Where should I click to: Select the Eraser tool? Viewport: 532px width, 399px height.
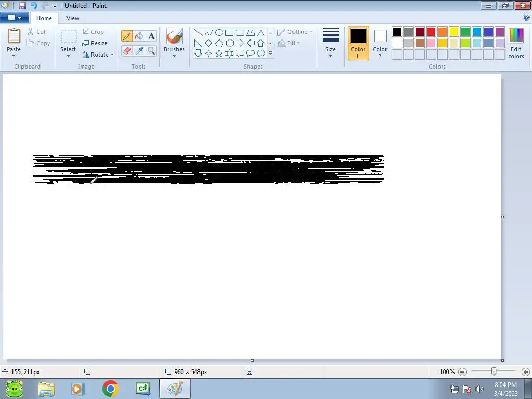click(127, 51)
